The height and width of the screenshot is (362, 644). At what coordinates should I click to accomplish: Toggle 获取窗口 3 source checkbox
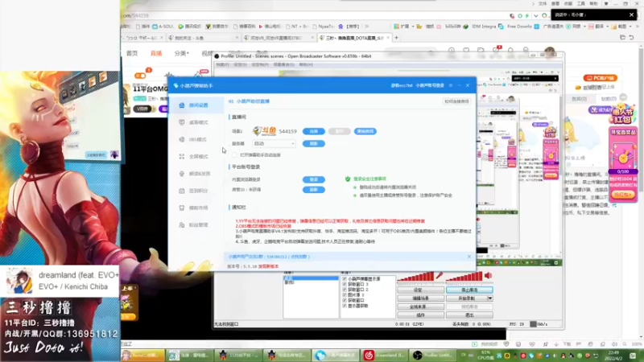[345, 285]
